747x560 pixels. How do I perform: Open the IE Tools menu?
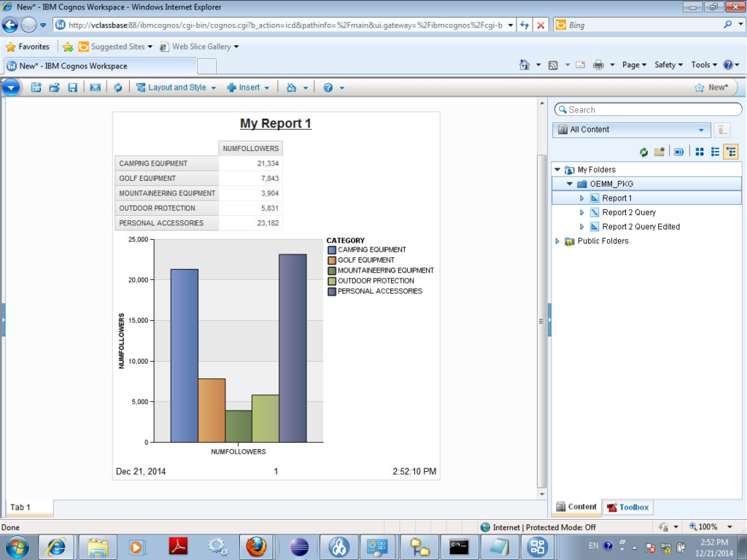point(704,65)
